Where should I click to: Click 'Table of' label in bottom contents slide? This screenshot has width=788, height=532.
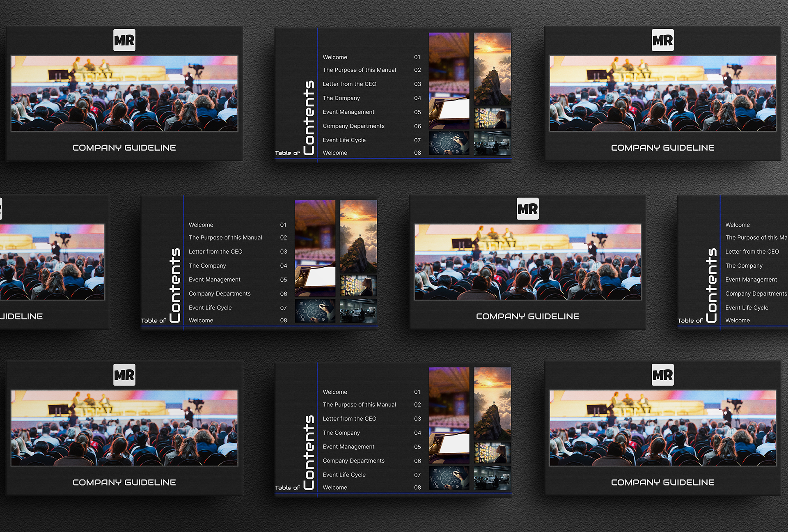point(287,488)
